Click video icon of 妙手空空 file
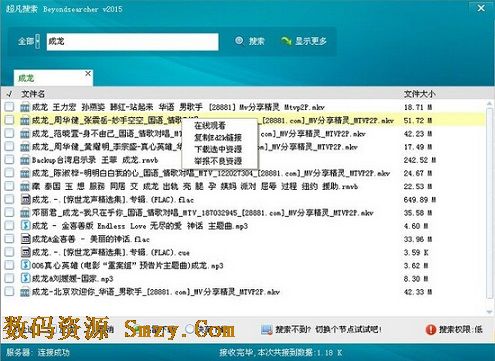The image size is (495, 361). [25, 120]
